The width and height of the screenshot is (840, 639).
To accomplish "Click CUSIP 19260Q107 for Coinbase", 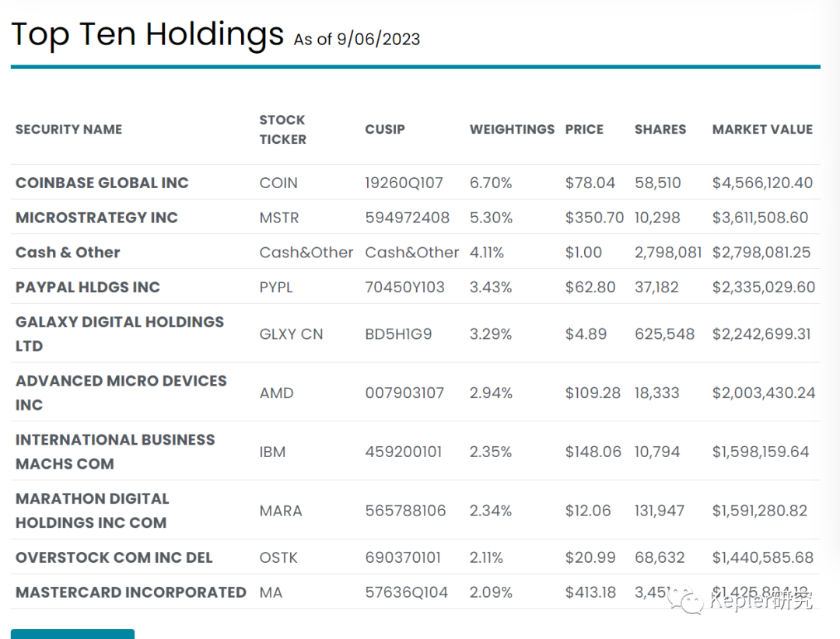I will point(404,183).
